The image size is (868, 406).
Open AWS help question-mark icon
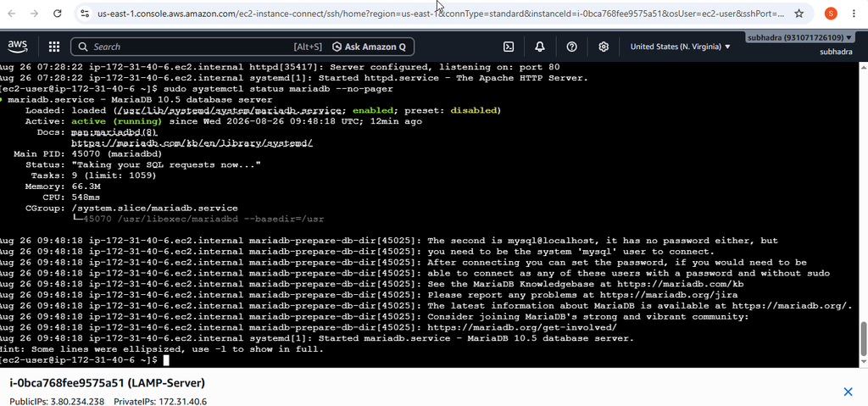pos(572,47)
